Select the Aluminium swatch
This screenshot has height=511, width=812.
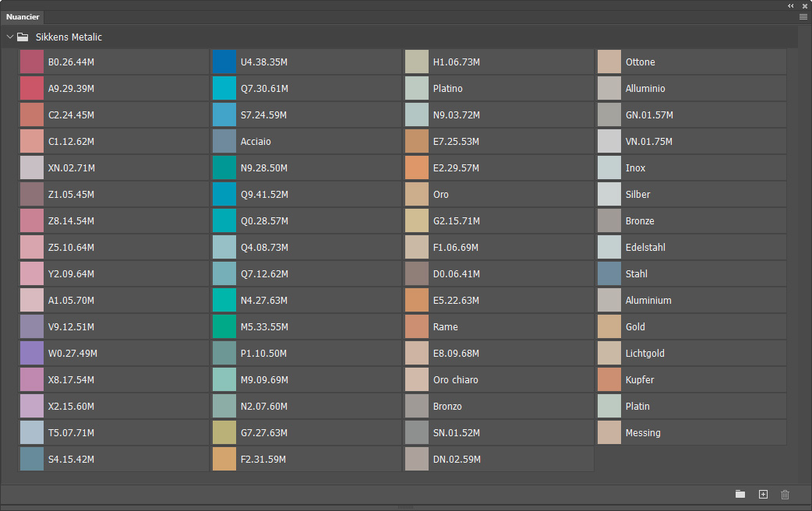pos(609,300)
